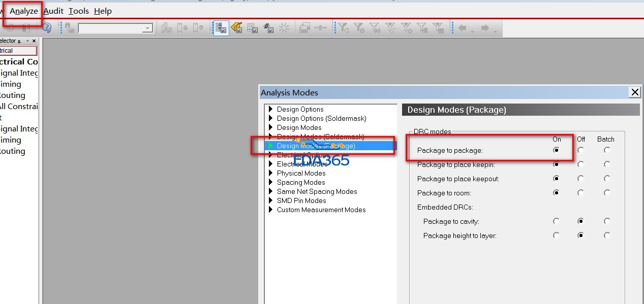Image resolution: width=644 pixels, height=304 pixels.
Task: Click the filter icon with starburst symbol
Action: point(407,28)
